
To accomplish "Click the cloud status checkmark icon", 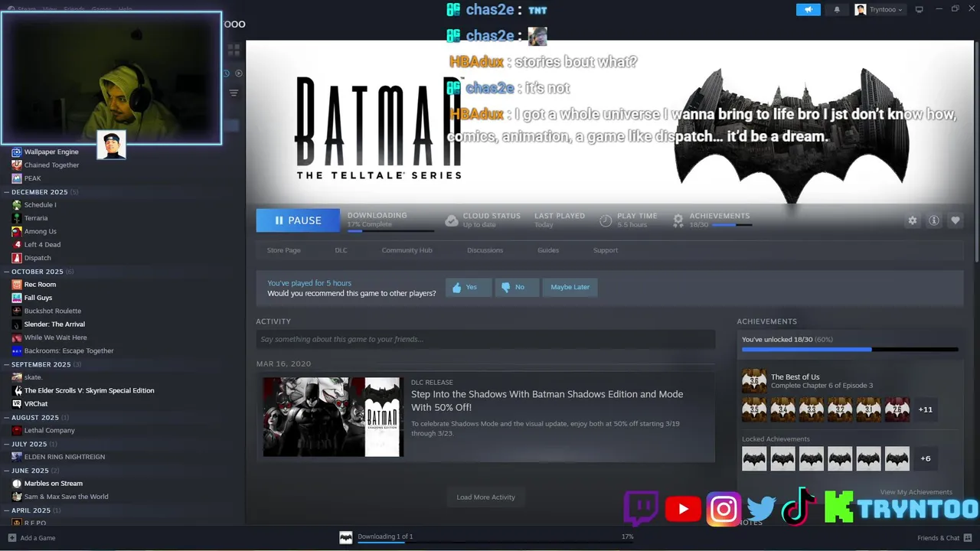I will point(452,220).
